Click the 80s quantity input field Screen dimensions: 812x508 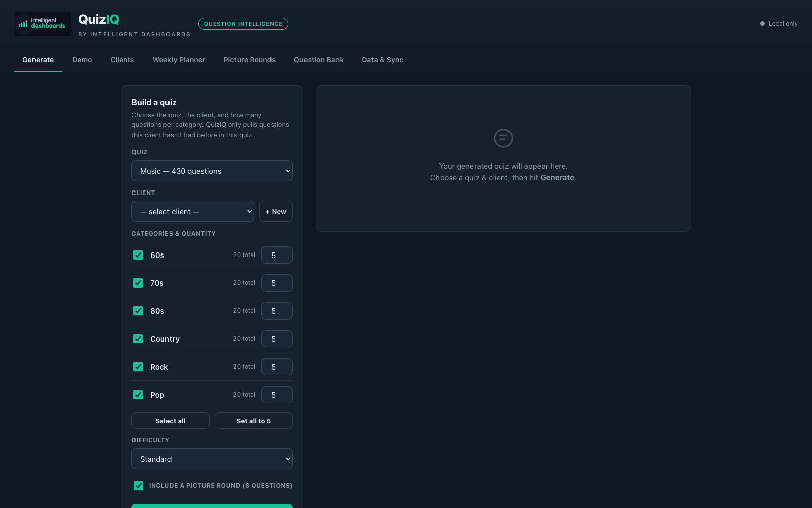pos(277,311)
